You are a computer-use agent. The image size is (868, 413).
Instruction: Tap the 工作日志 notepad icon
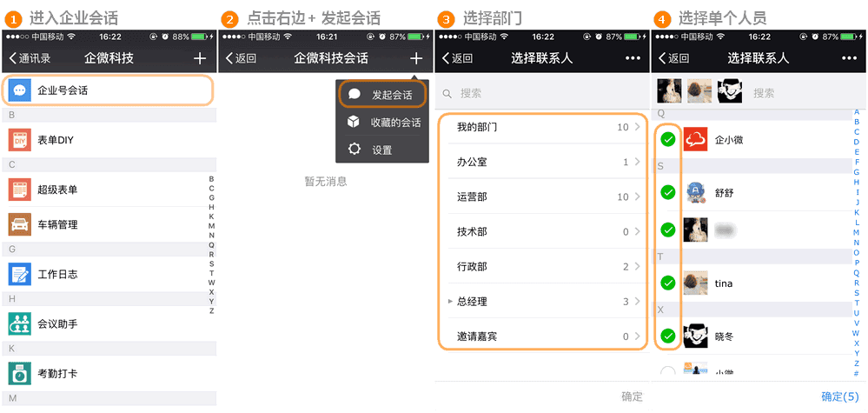19,274
